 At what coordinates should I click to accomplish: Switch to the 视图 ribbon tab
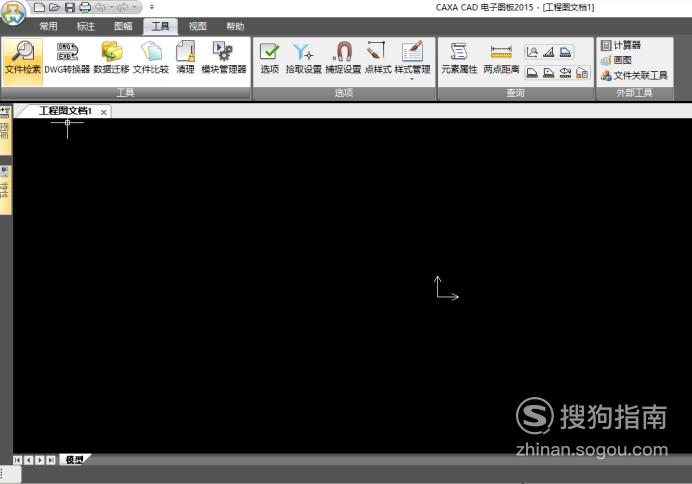coord(198,26)
